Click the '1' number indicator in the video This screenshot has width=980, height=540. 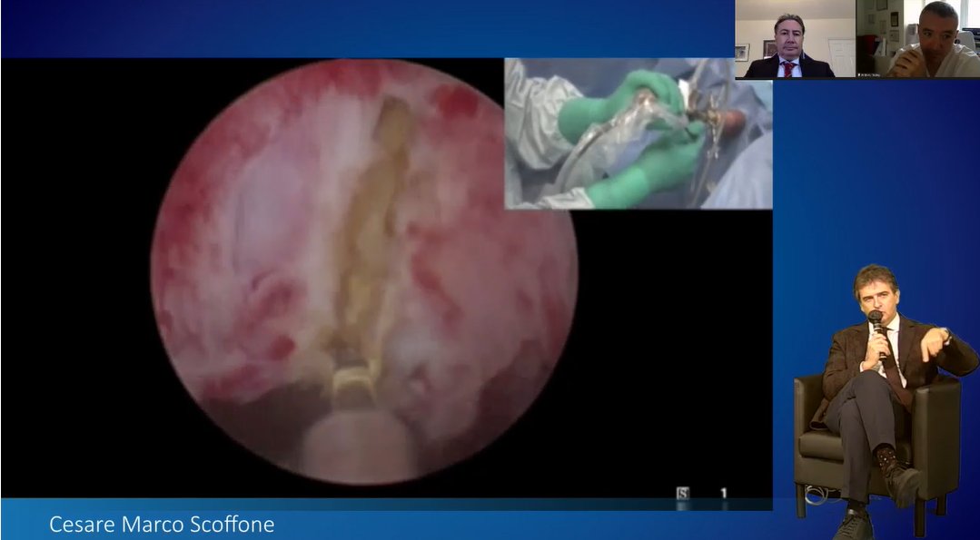click(724, 493)
